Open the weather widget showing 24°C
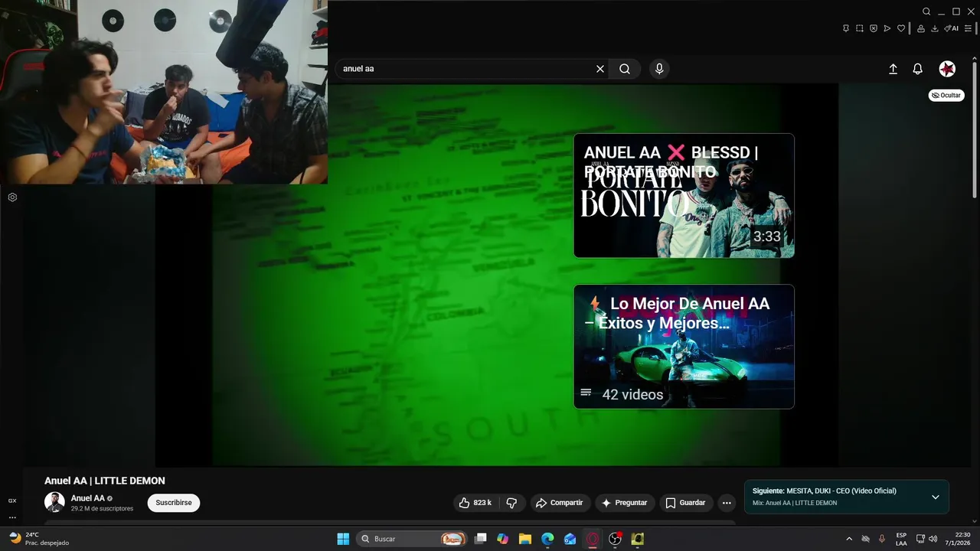The image size is (980, 551). 38,539
